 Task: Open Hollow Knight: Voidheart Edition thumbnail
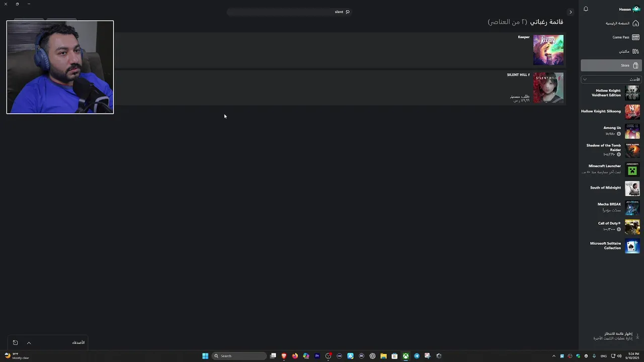click(632, 93)
